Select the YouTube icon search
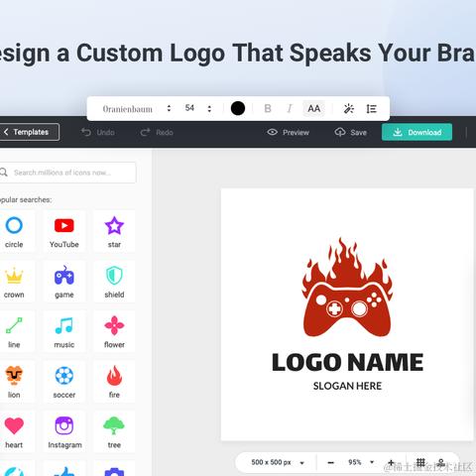Viewport: 476px width, 476px height. point(64,231)
